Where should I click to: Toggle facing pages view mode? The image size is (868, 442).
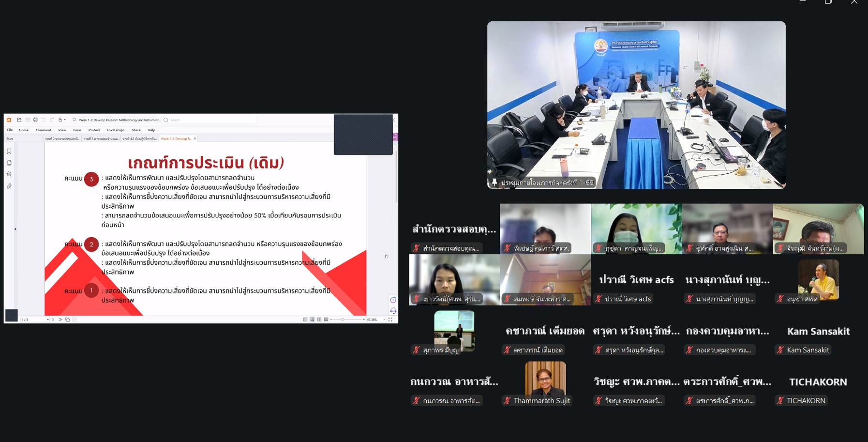coord(319,320)
